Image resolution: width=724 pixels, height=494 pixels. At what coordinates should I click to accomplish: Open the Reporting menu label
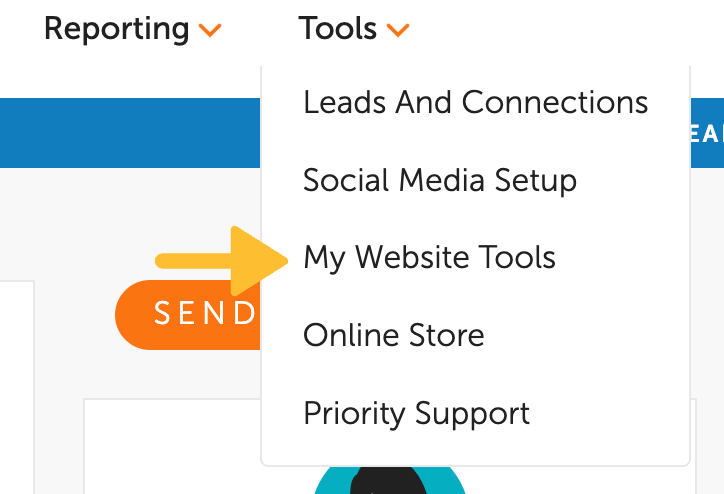tap(116, 29)
